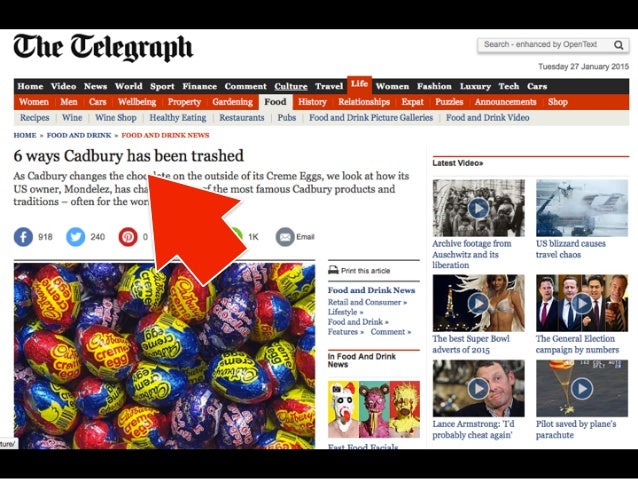Send article with Email envelope icon
638x479 pixels.
(285, 237)
